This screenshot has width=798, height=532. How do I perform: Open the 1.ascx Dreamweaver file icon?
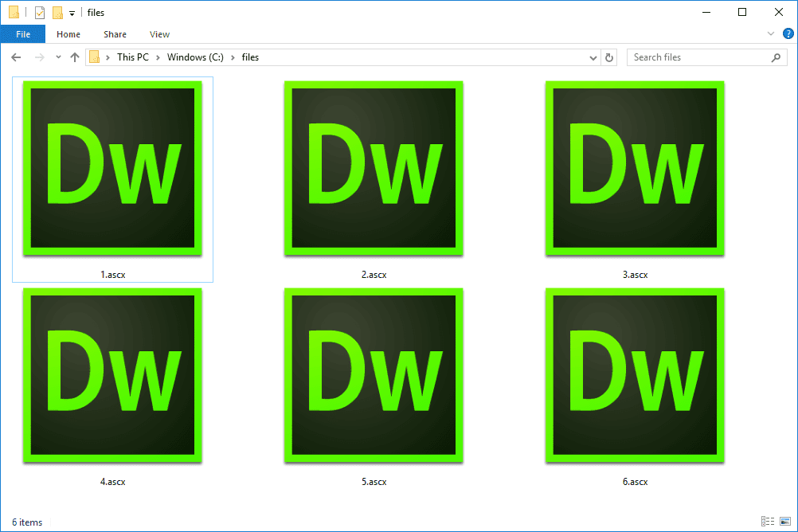click(112, 168)
